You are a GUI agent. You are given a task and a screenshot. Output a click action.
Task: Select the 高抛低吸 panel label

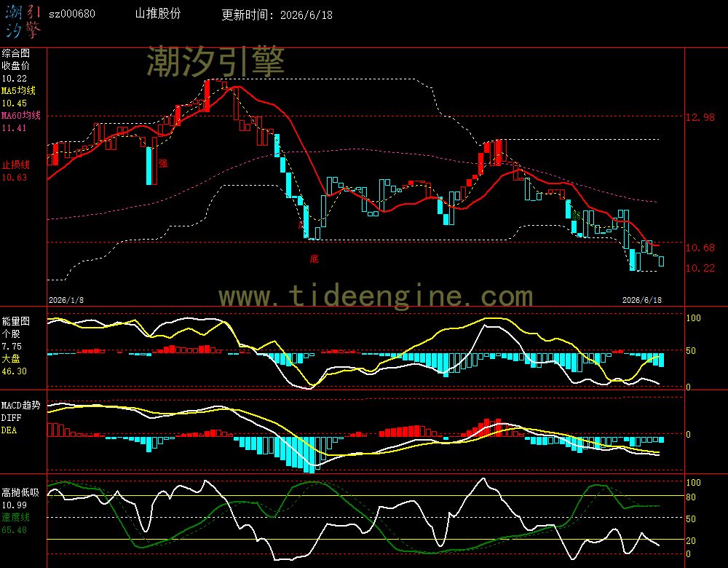20,492
